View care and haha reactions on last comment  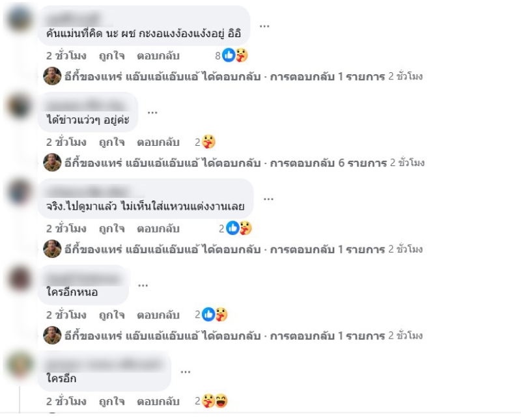pos(211,401)
